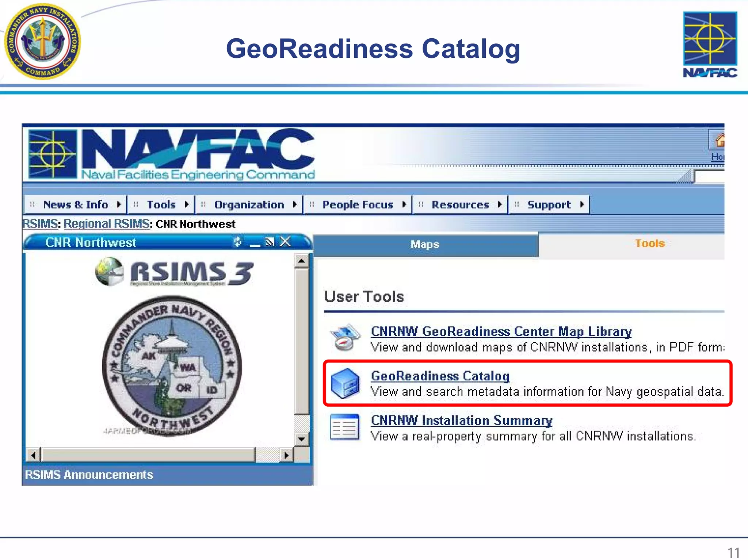Click the Map Library compass icon
748x560 pixels.
pyautogui.click(x=345, y=338)
